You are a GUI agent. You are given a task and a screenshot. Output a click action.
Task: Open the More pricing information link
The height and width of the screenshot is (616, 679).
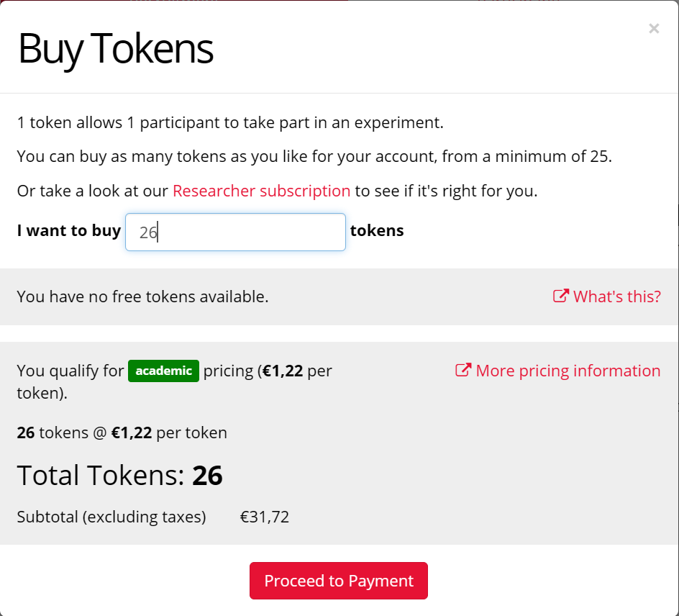point(568,371)
